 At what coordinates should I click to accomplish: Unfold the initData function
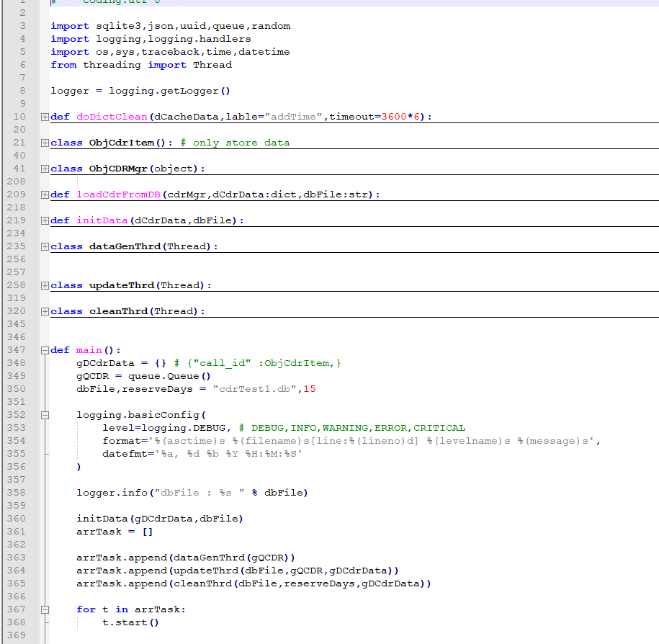pyautogui.click(x=45, y=220)
